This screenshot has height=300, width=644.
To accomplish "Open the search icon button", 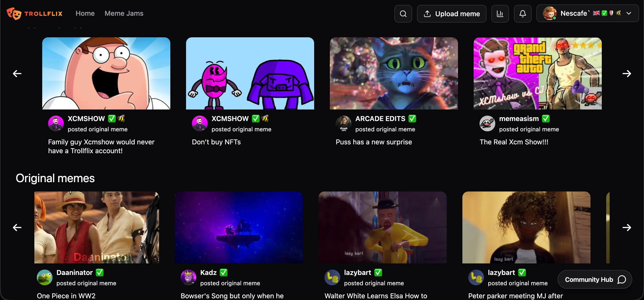I will [x=403, y=14].
